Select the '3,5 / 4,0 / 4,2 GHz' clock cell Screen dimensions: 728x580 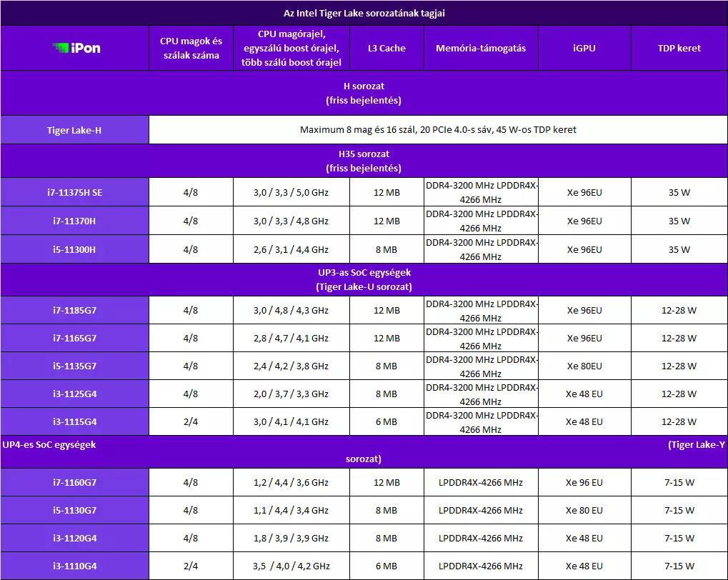pyautogui.click(x=291, y=566)
